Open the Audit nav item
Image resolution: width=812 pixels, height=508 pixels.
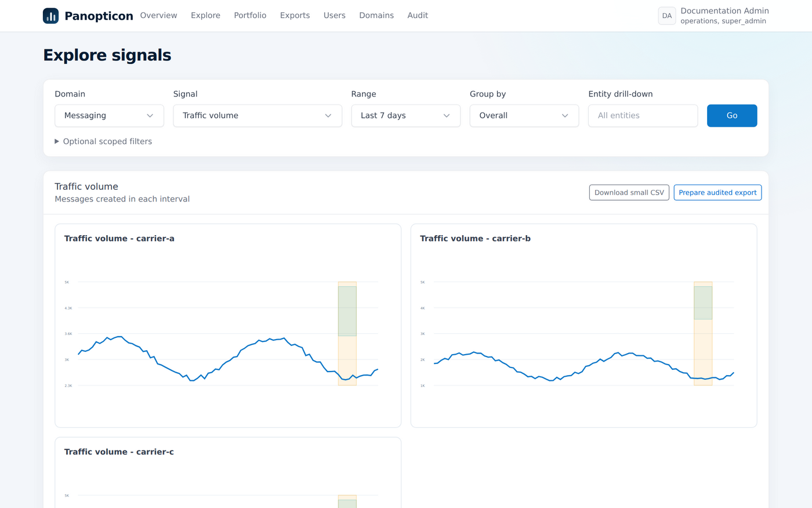[418, 16]
